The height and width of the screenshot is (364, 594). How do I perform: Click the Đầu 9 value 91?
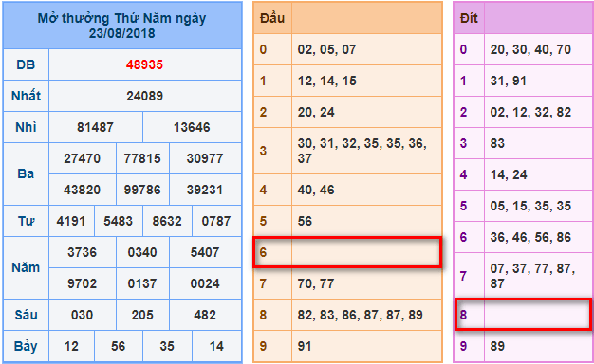point(305,346)
